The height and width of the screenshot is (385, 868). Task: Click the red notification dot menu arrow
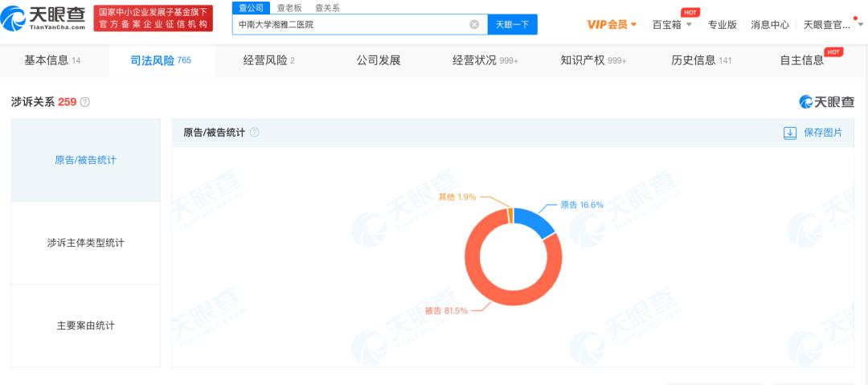[860, 24]
